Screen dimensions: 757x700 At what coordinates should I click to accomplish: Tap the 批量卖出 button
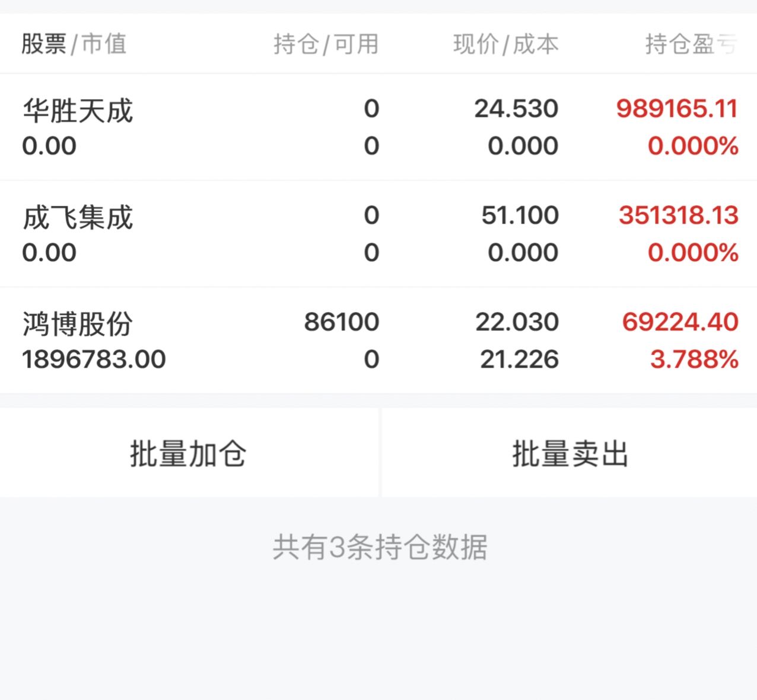click(570, 453)
